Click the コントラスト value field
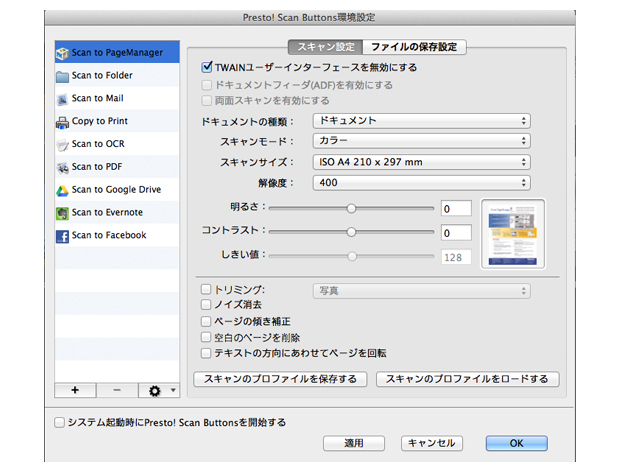 point(456,232)
